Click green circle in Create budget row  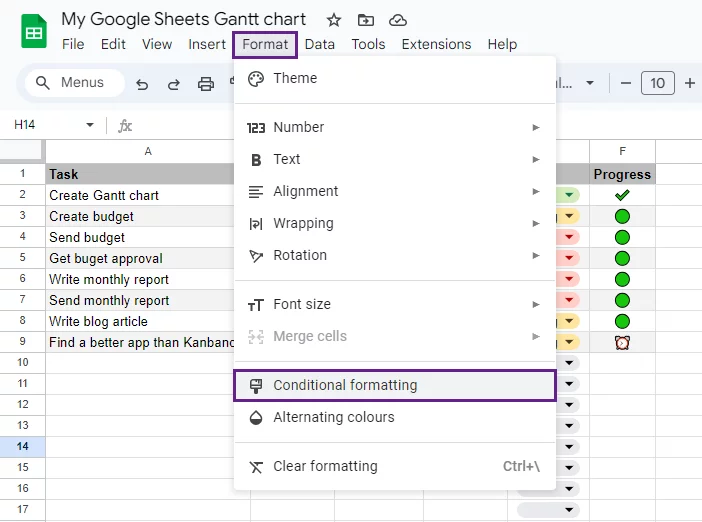(x=622, y=216)
